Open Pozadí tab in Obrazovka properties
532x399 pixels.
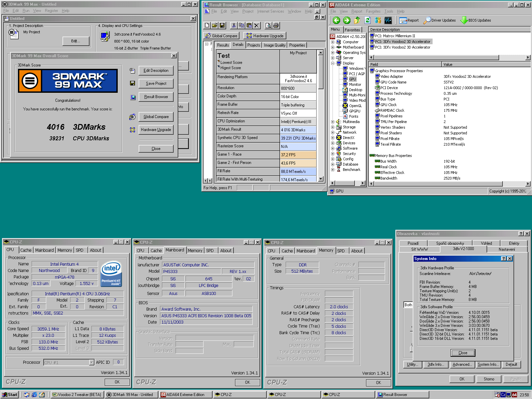pos(413,243)
